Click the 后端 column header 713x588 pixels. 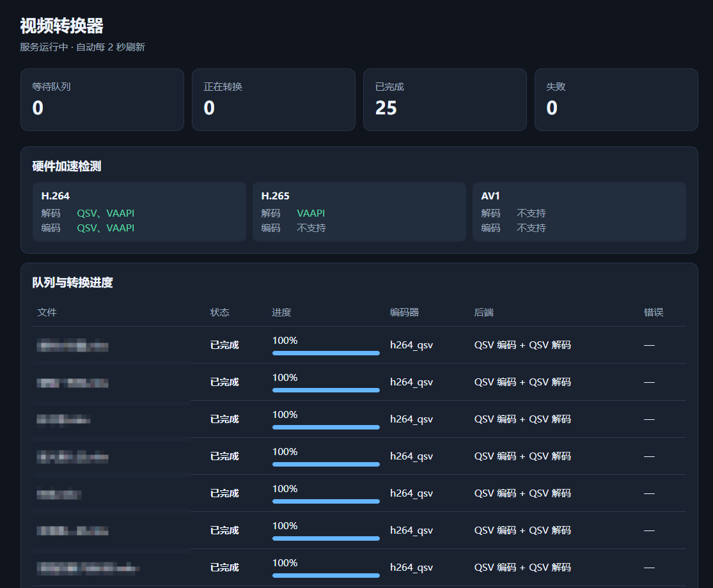point(484,312)
